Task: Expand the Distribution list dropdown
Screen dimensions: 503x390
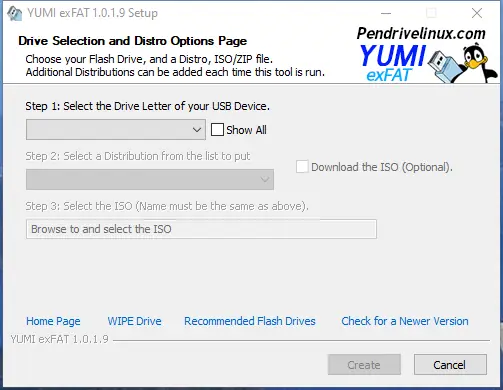Action: pos(150,180)
